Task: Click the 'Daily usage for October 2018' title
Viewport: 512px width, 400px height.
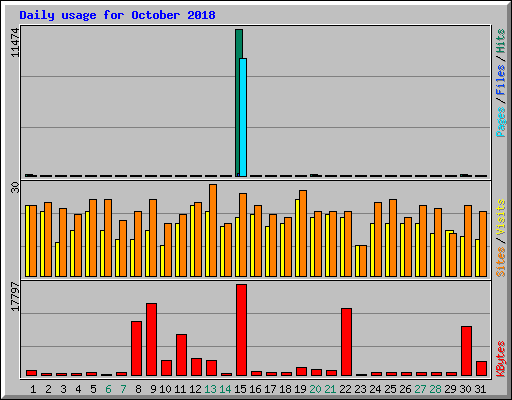Action: coord(117,15)
